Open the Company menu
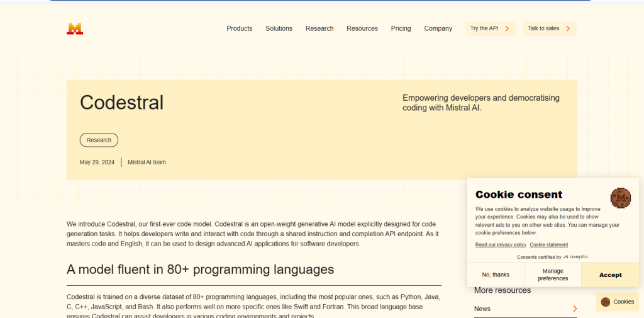This screenshot has width=644, height=318. click(x=438, y=28)
